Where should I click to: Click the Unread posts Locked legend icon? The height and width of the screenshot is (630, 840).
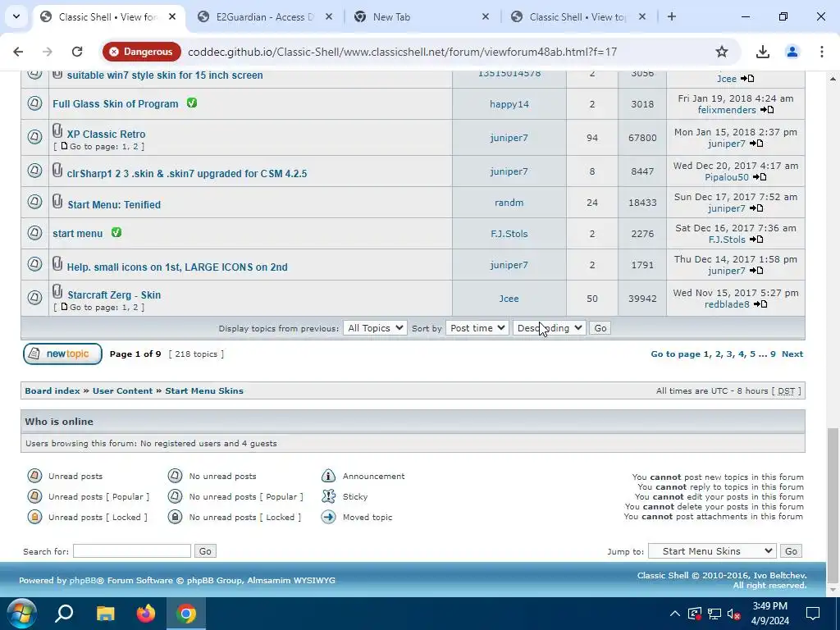[x=34, y=517]
